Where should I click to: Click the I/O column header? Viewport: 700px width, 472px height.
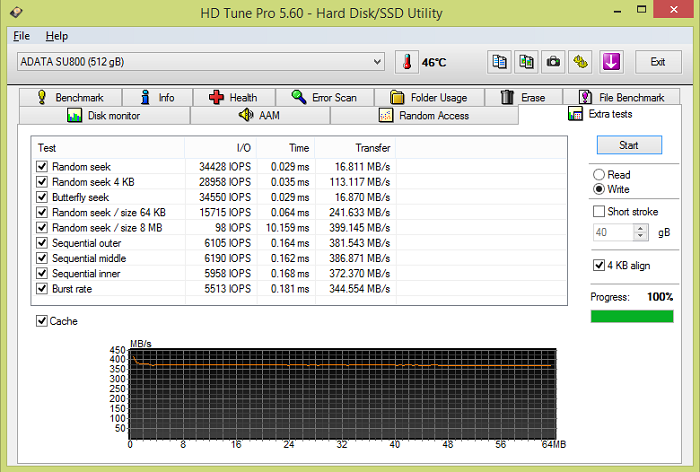coord(221,148)
